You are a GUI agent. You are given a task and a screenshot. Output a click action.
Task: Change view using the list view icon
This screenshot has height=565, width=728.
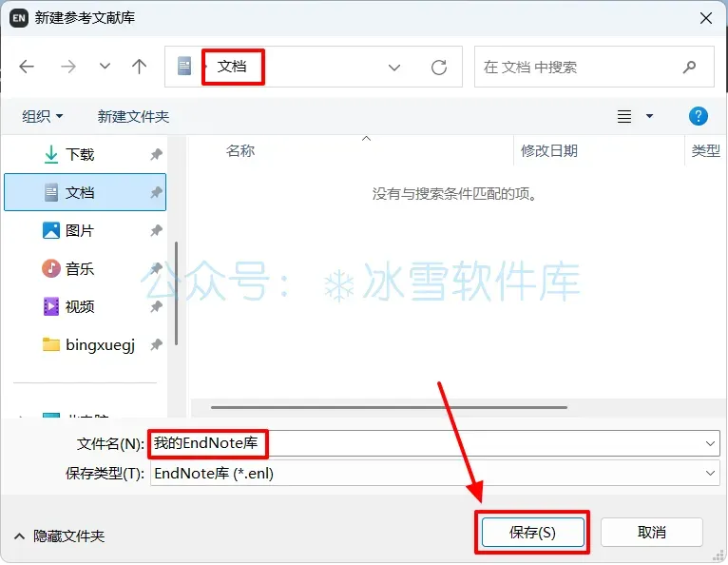[x=624, y=116]
